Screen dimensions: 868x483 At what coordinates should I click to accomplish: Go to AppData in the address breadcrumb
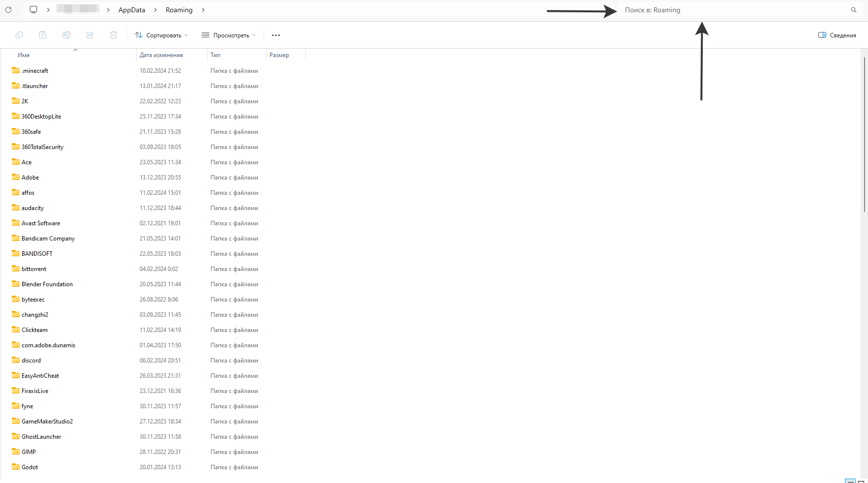[x=132, y=10]
